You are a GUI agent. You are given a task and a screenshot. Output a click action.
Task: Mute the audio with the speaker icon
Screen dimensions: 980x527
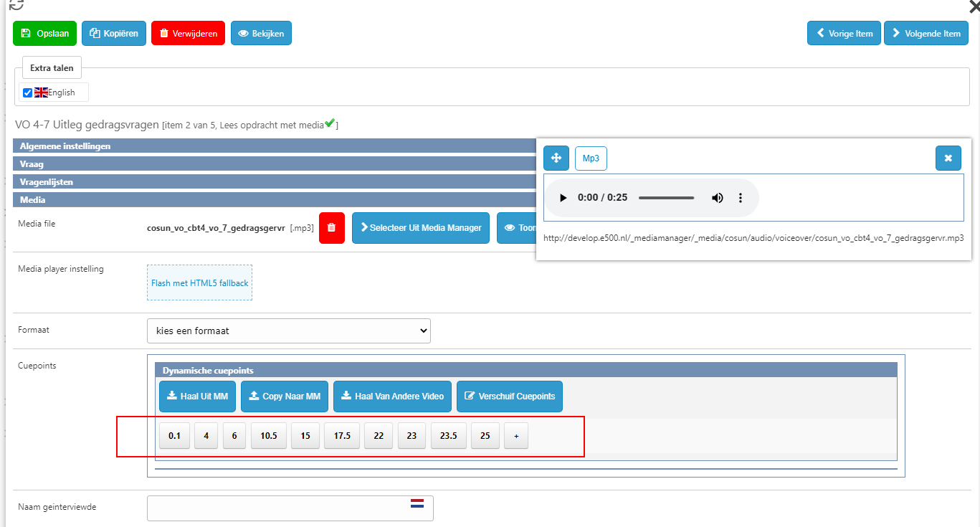[717, 198]
